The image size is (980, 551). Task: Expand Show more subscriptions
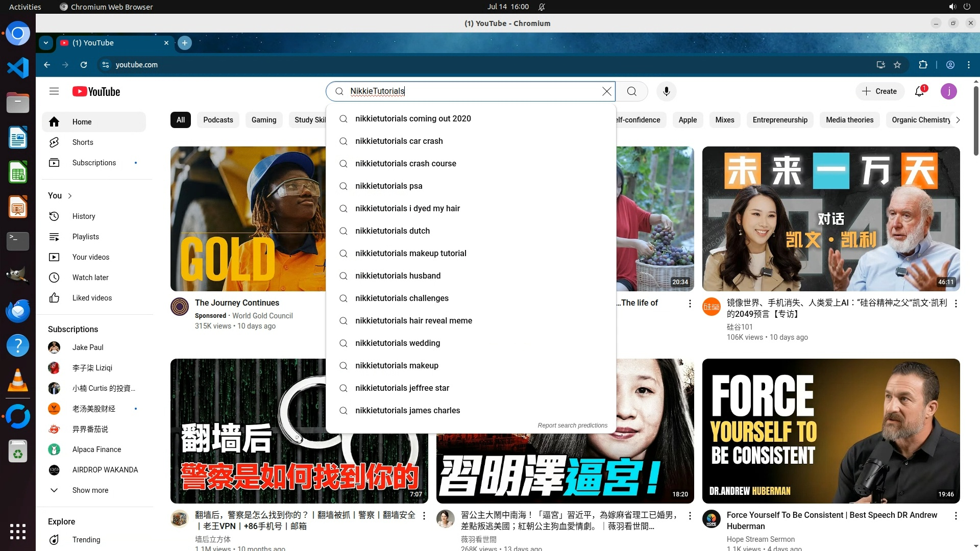(90, 490)
